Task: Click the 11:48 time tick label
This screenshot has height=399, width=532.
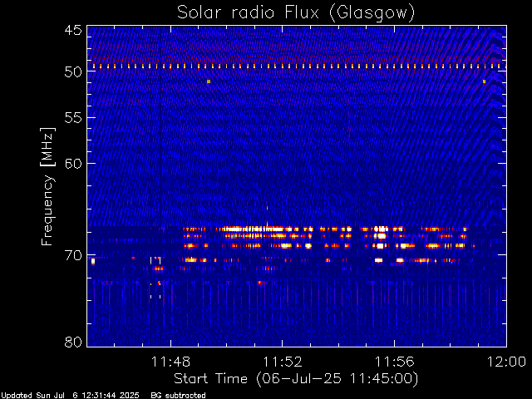Action: [170, 362]
